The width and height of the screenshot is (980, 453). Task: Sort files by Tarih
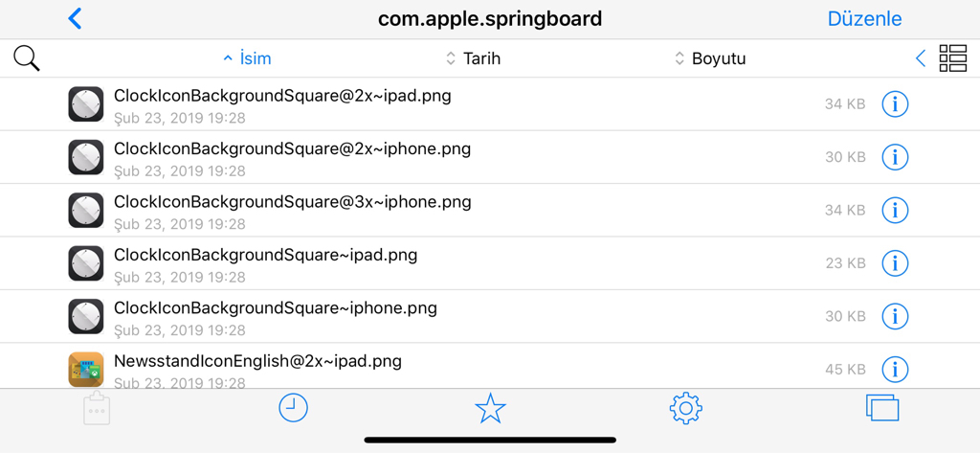click(x=474, y=58)
